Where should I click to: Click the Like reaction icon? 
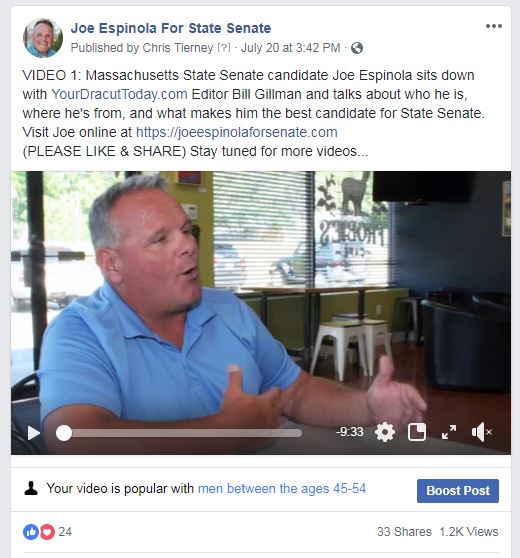point(31,532)
